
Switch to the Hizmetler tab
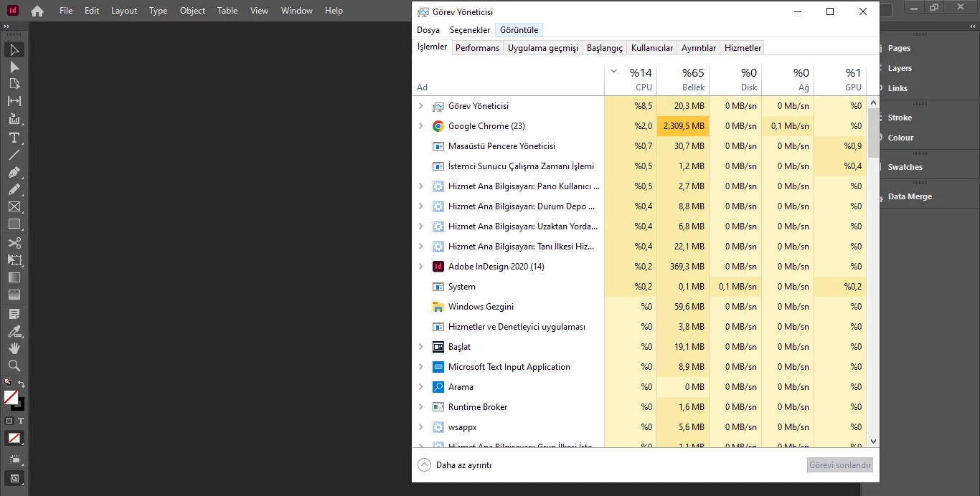point(743,48)
